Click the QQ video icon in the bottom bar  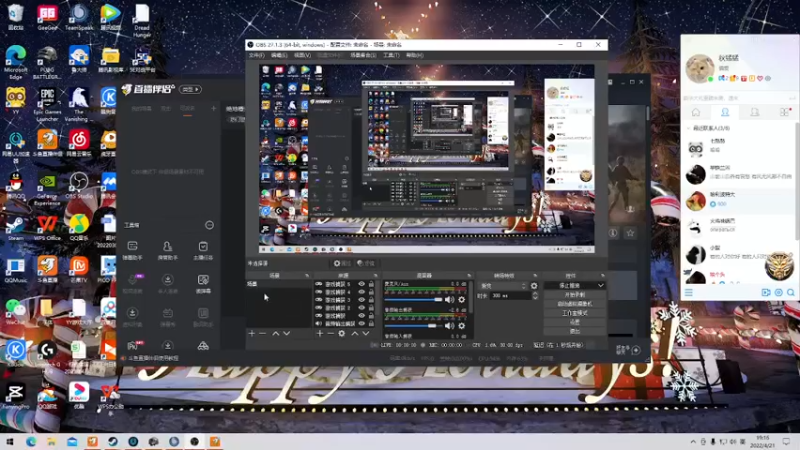click(766, 292)
